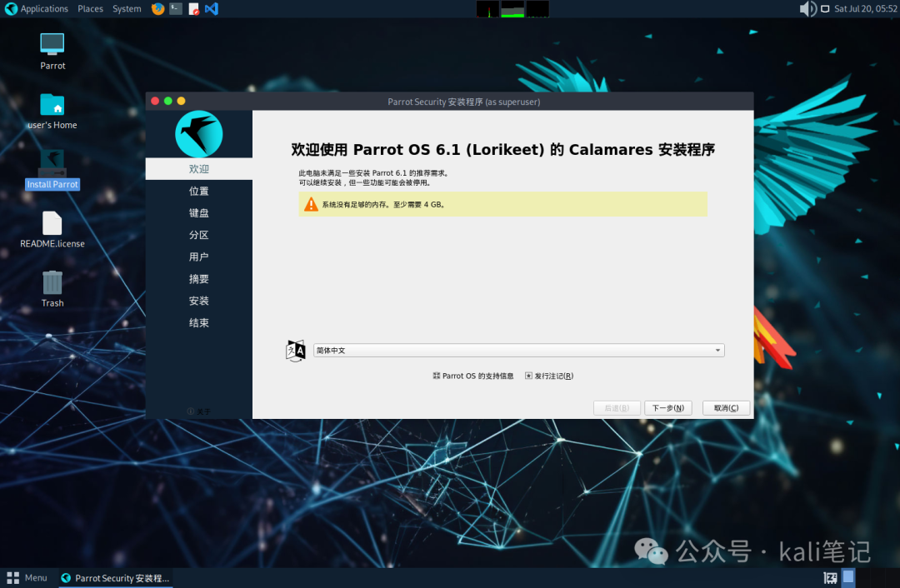Image resolution: width=900 pixels, height=588 pixels.
Task: Launch the terminal icon in top panel
Action: [x=176, y=8]
